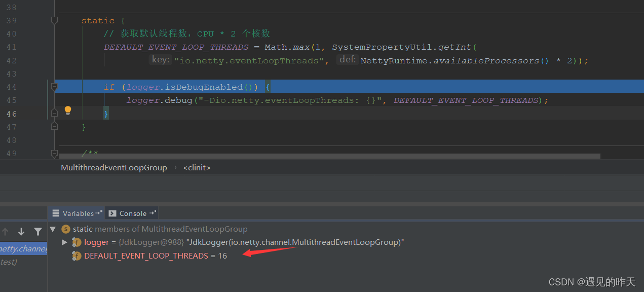644x292 pixels.
Task: Click the orange static 's' icon
Action: click(65, 229)
